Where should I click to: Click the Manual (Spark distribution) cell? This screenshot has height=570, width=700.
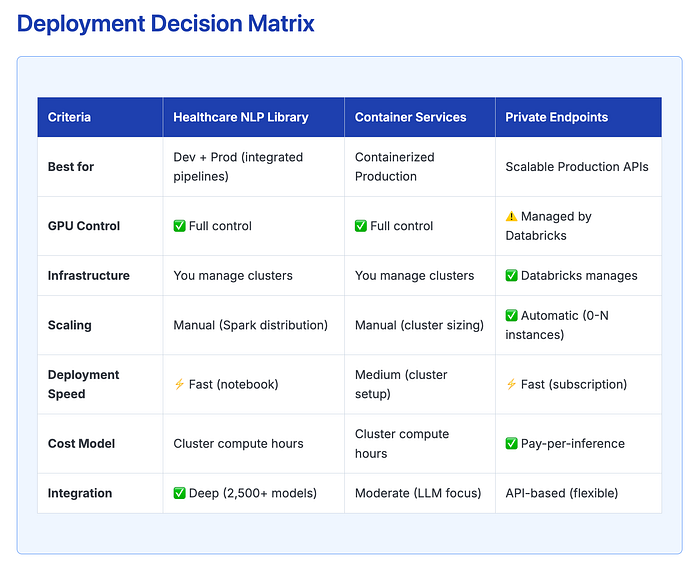pyautogui.click(x=250, y=325)
